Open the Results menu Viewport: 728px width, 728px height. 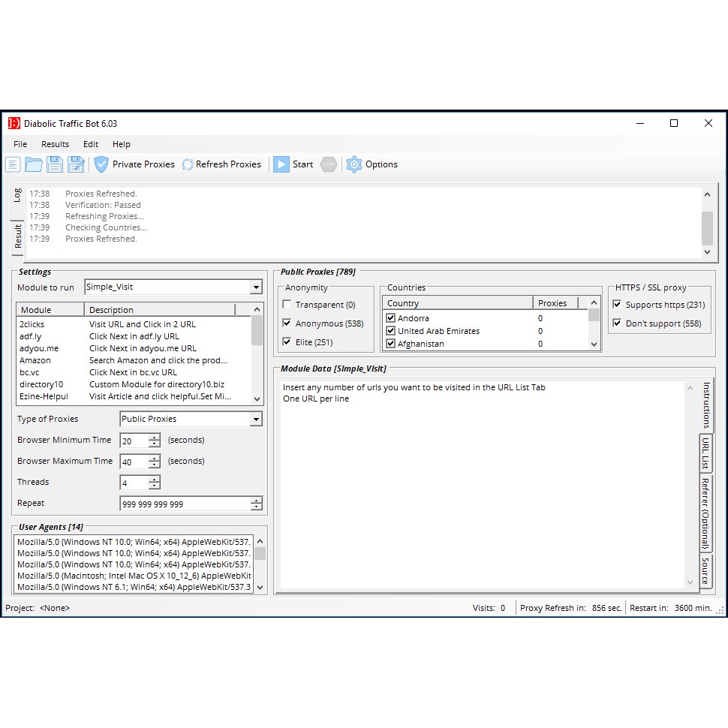coord(55,144)
